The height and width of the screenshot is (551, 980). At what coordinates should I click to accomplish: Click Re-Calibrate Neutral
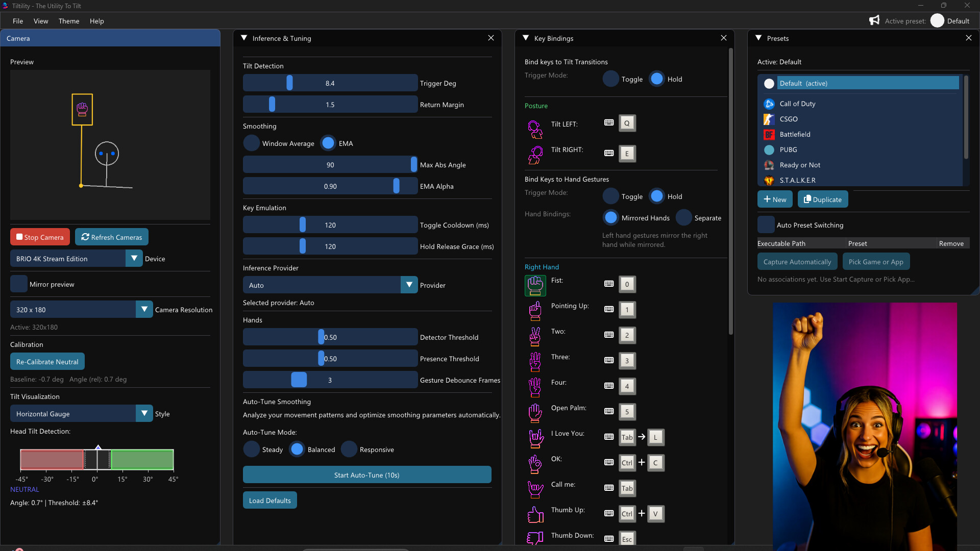[x=47, y=361]
